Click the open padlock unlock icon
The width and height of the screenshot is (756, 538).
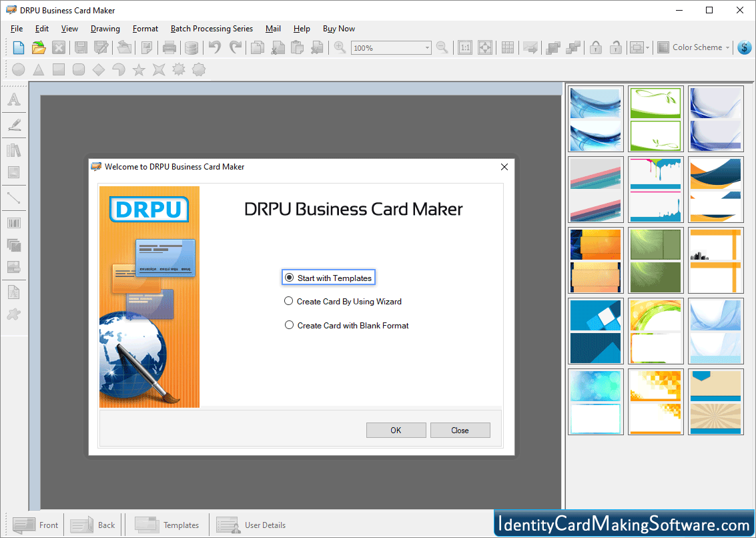pyautogui.click(x=616, y=47)
